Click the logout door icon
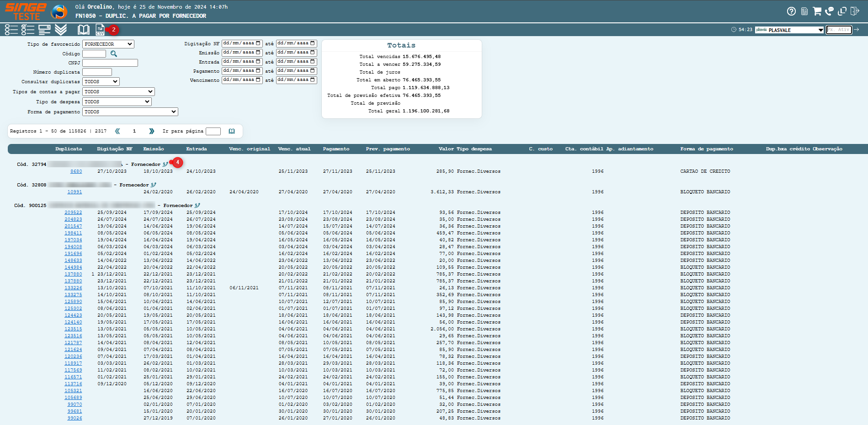Viewport: 868px width, 425px height. (854, 11)
